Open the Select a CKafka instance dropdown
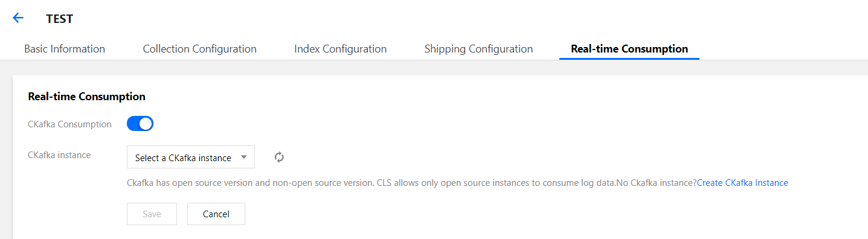The width and height of the screenshot is (868, 239). pos(191,157)
